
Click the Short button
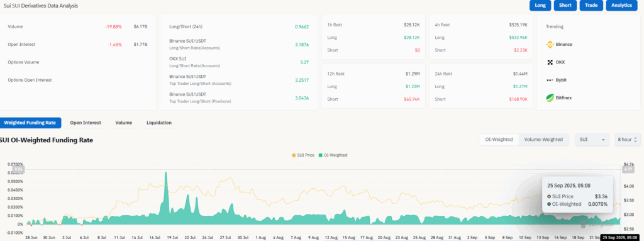pos(565,5)
